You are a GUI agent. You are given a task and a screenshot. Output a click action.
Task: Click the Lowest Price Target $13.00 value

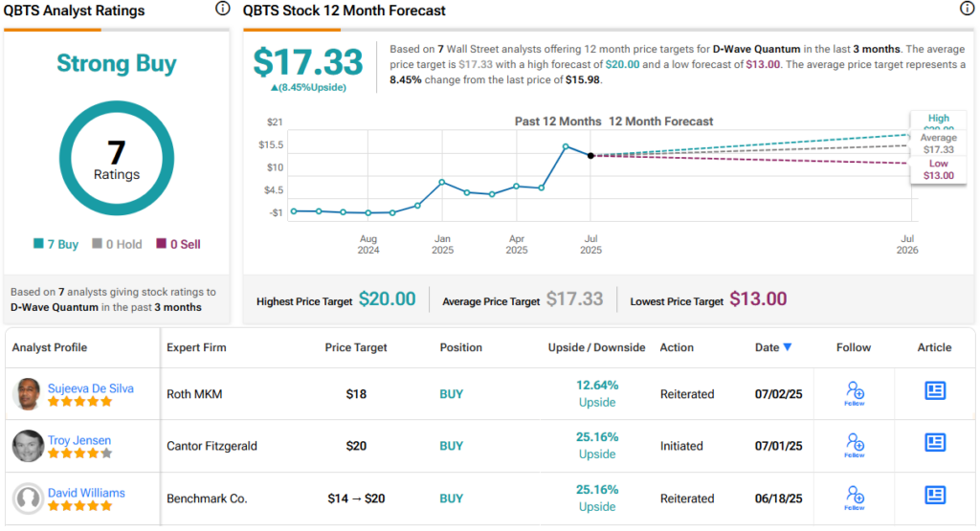758,299
